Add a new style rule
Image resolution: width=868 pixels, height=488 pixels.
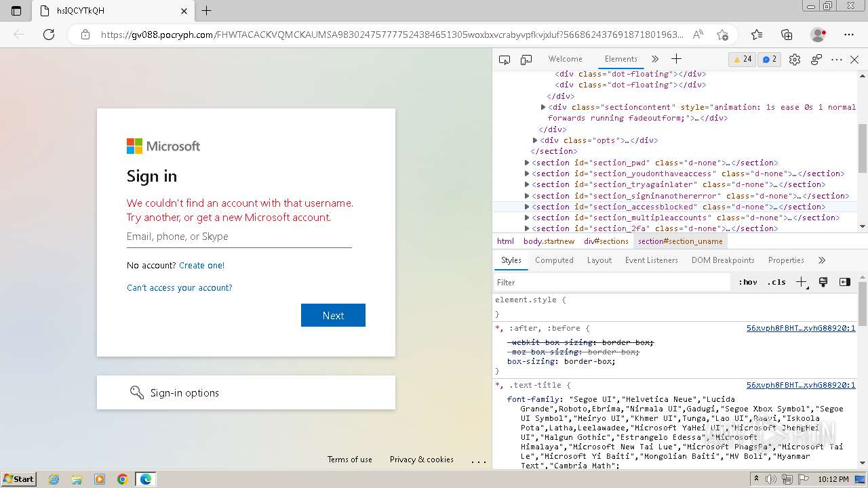[802, 283]
